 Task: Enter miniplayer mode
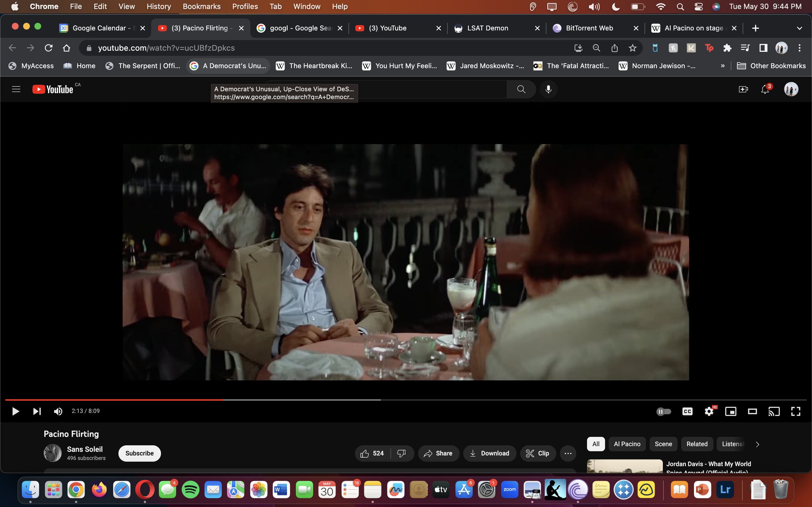pos(731,411)
